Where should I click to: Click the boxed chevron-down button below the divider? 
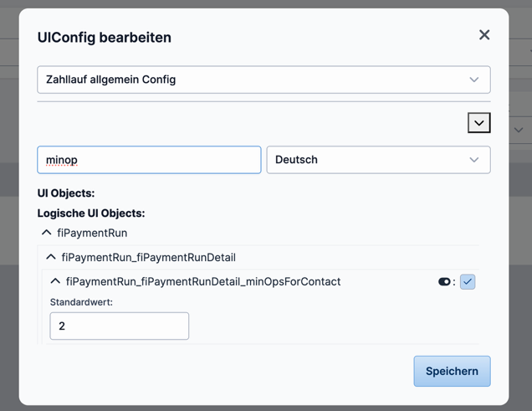tap(478, 123)
